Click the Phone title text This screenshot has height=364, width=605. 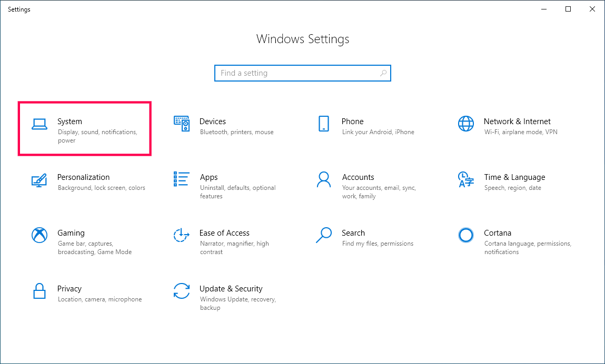click(352, 122)
